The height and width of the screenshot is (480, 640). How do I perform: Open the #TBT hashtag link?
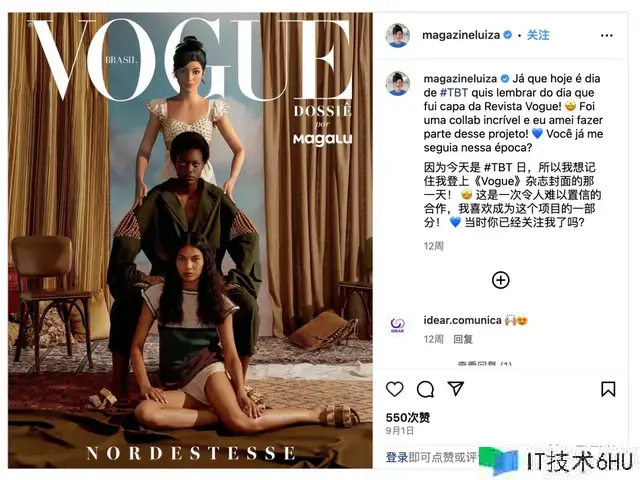(454, 93)
